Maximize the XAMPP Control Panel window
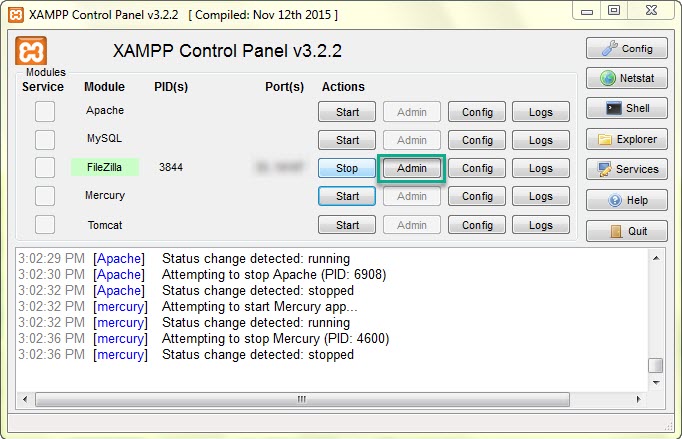Viewport: 682px width, 439px height. (x=614, y=11)
